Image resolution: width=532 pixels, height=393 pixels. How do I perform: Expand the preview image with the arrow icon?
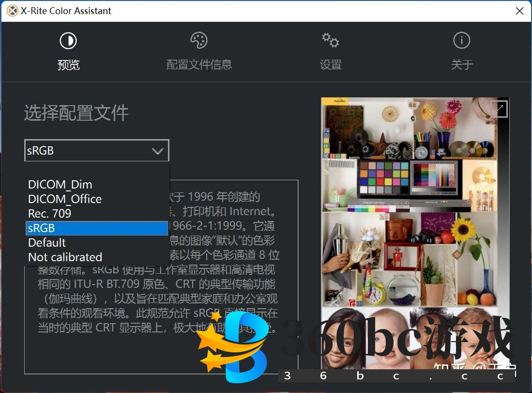(x=499, y=109)
